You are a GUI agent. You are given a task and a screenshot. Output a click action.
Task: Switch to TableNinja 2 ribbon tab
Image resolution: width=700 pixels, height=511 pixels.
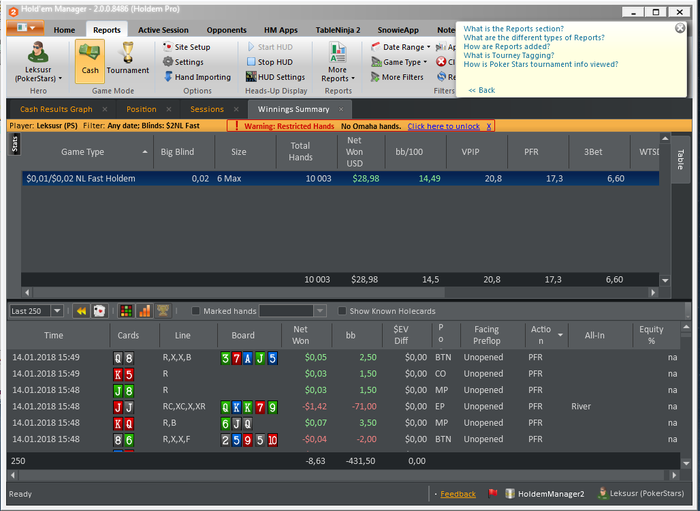click(x=338, y=30)
